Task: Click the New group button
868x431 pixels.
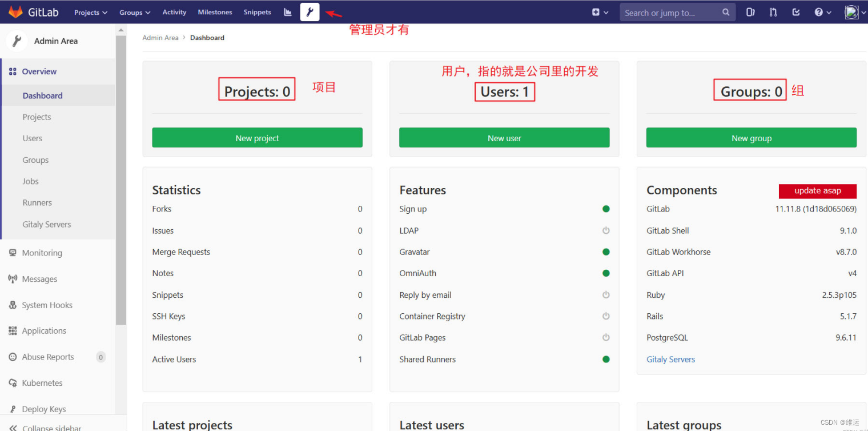Action: (752, 138)
